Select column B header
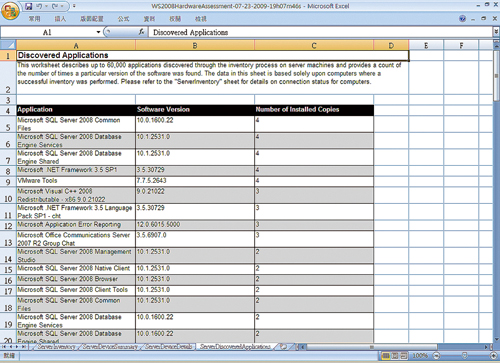Viewport: 500px width, 363px height. coord(195,45)
